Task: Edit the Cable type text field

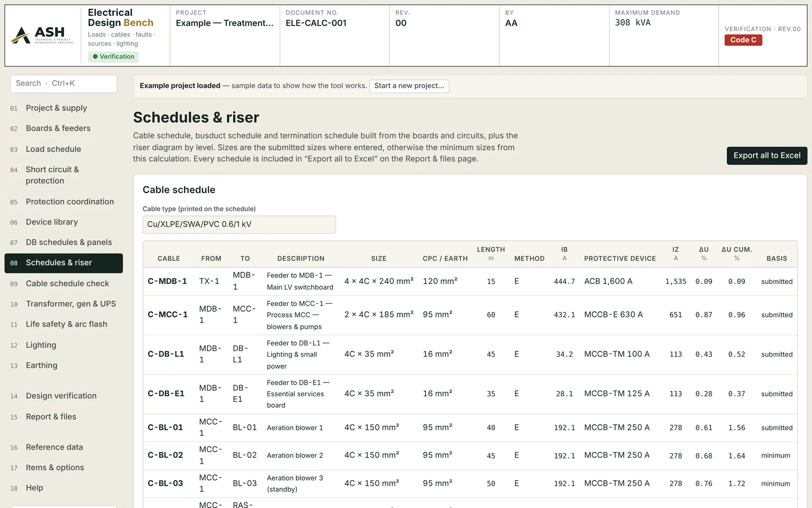Action: [239, 225]
